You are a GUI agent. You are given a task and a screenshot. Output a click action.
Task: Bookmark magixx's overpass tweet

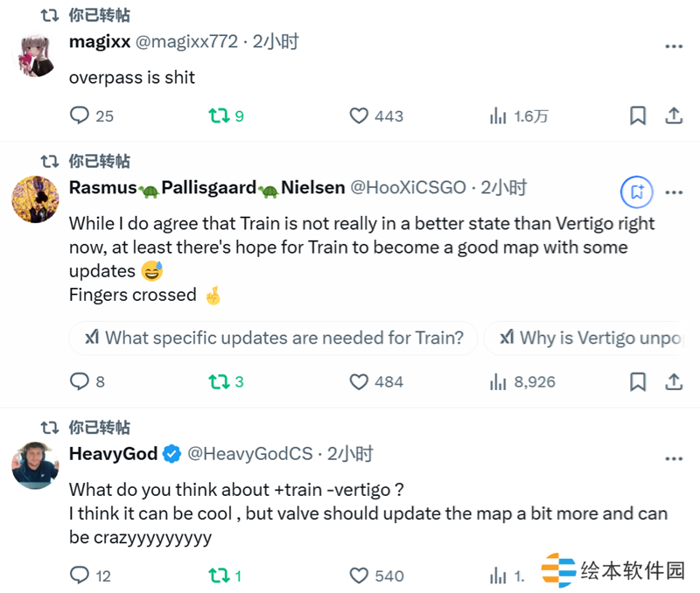[x=638, y=115]
